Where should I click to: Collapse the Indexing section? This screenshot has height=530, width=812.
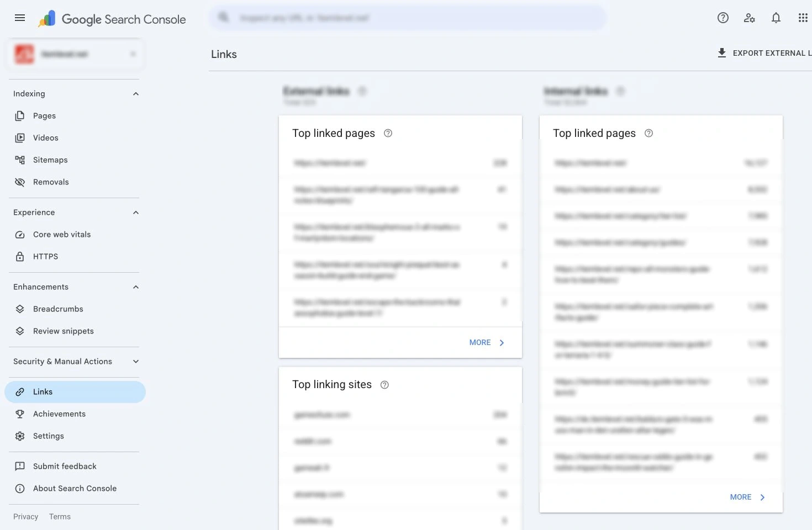(x=136, y=94)
